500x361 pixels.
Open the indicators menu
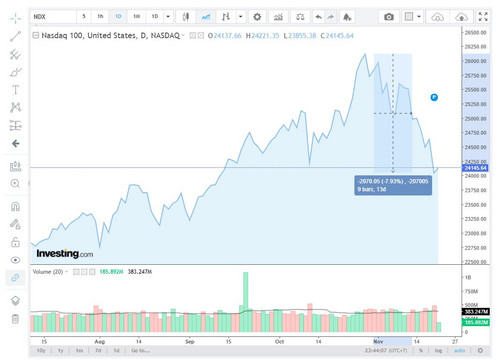coord(278,17)
